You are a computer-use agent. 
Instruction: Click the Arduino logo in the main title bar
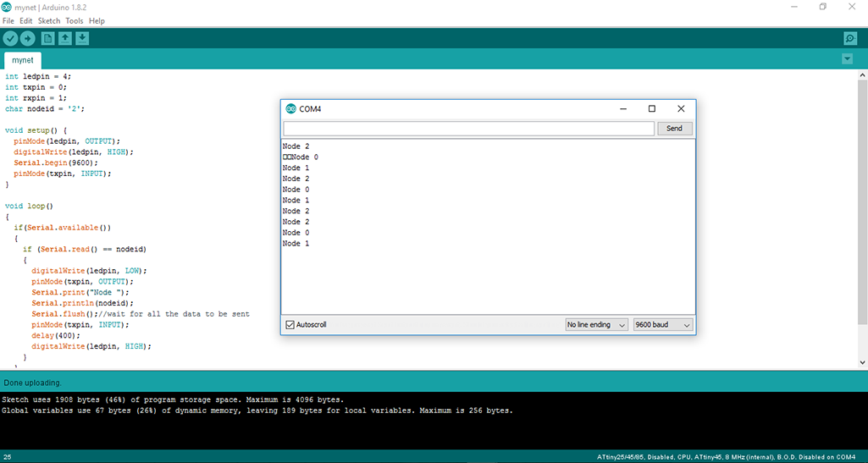pyautogui.click(x=7, y=7)
